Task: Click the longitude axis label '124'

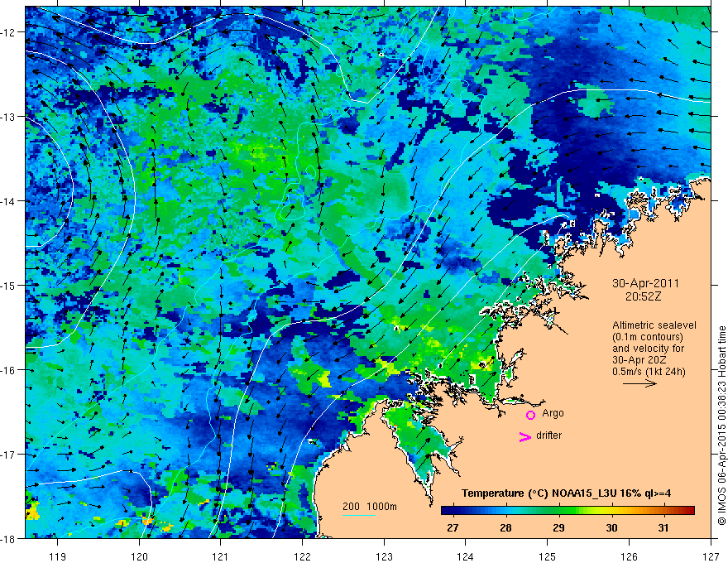Action: coord(465,556)
